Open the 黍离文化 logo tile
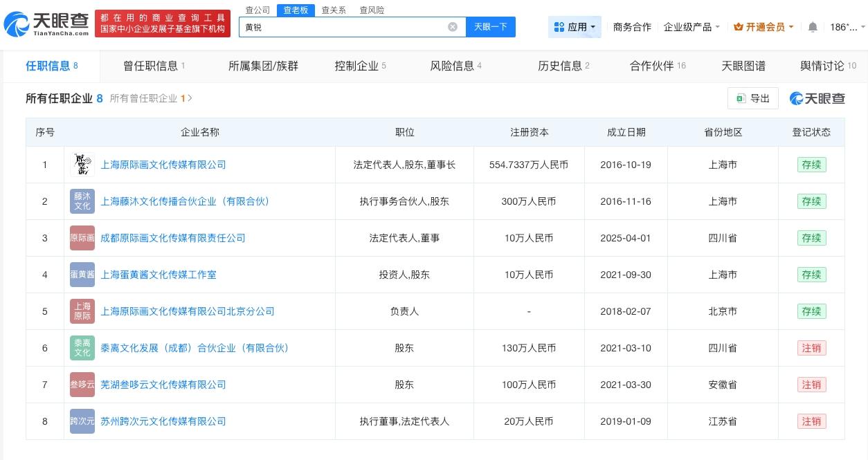Viewport: 868px width, 460px height. pyautogui.click(x=82, y=348)
